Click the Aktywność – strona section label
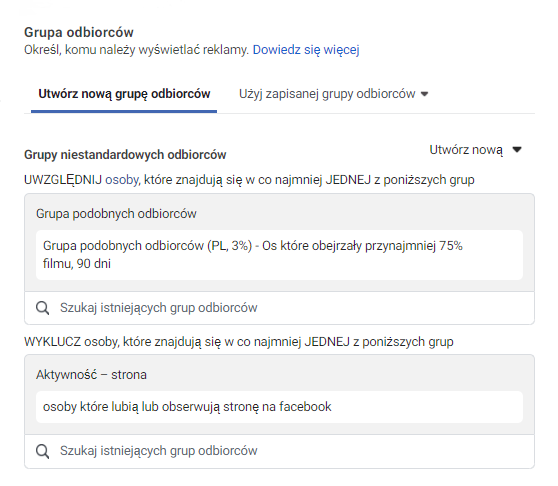Image resolution: width=558 pixels, height=486 pixels. [x=91, y=375]
